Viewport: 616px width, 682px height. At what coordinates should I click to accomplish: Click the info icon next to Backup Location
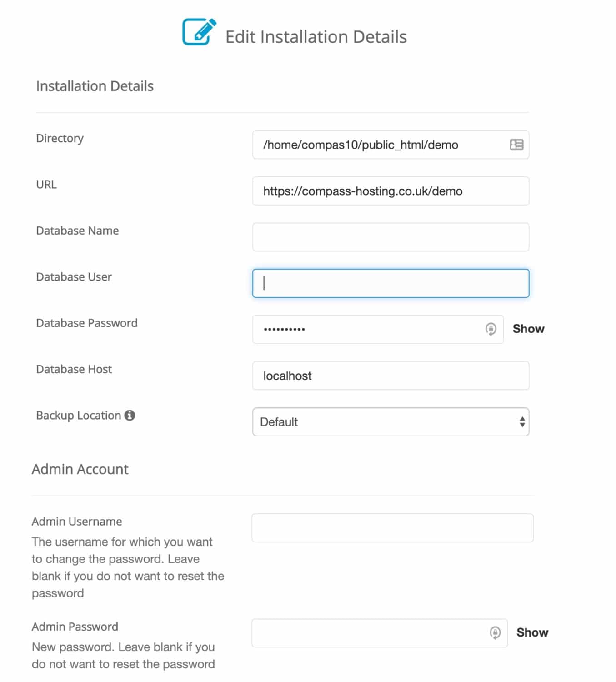pos(130,415)
